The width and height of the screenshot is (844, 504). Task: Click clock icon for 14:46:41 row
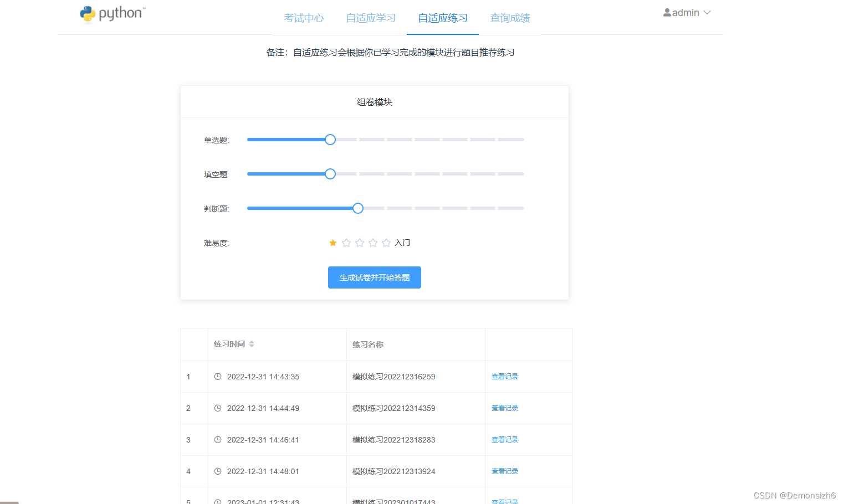coord(218,440)
